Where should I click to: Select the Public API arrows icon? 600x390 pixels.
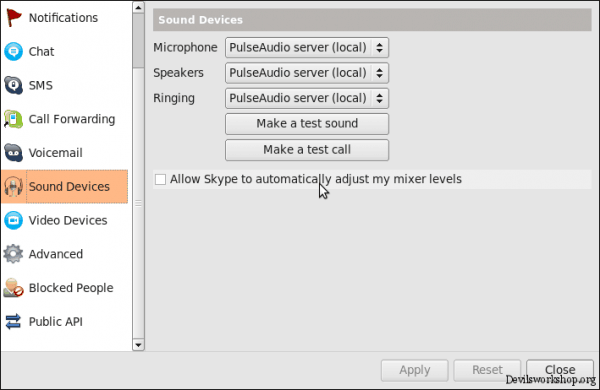pyautogui.click(x=13, y=321)
